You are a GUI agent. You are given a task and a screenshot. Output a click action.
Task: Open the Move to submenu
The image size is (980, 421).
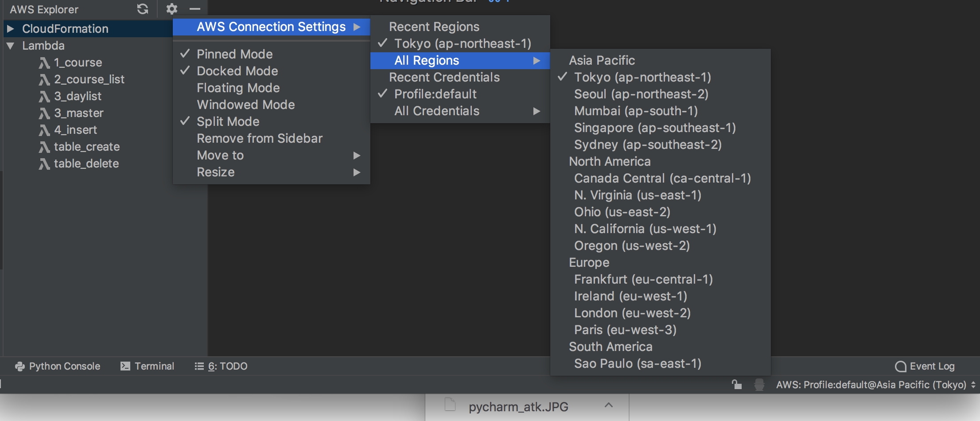click(x=271, y=155)
